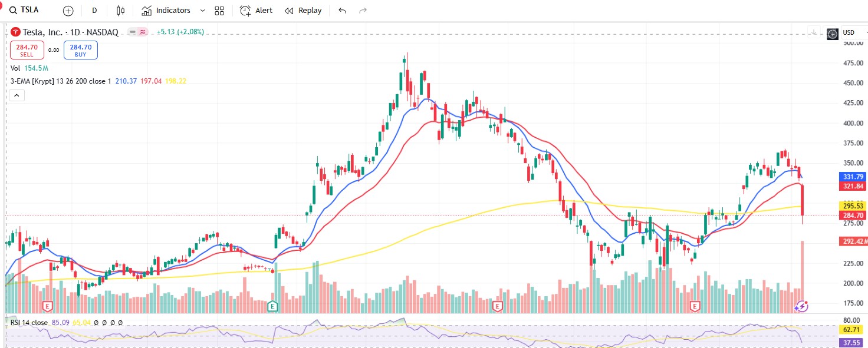Image resolution: width=868 pixels, height=348 pixels.
Task: Click the red 321.84 EMA price label
Action: 853,185
